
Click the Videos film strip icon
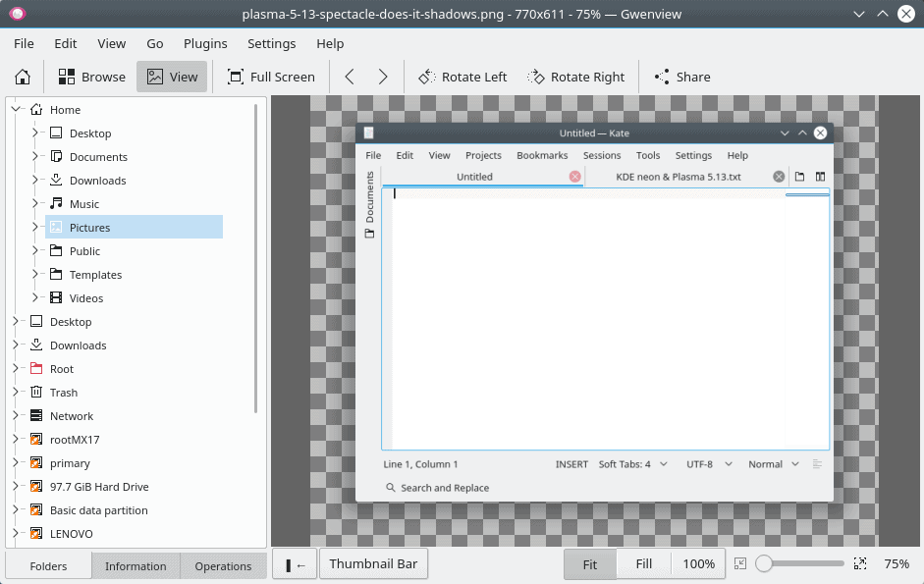56,297
